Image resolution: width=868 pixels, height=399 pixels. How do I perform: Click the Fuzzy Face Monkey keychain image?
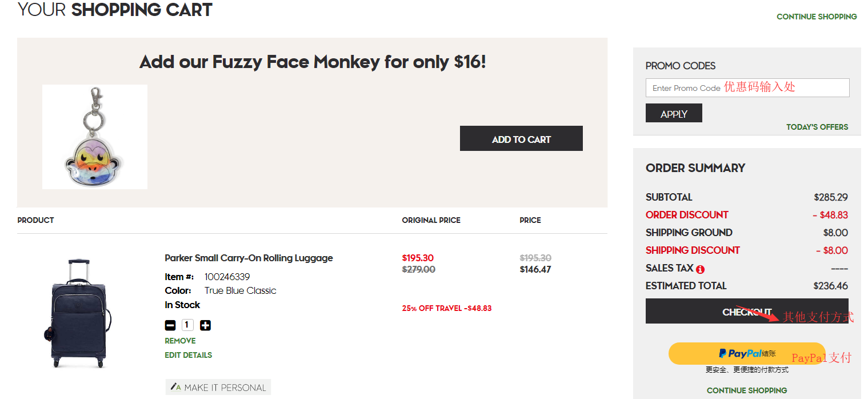pyautogui.click(x=95, y=137)
